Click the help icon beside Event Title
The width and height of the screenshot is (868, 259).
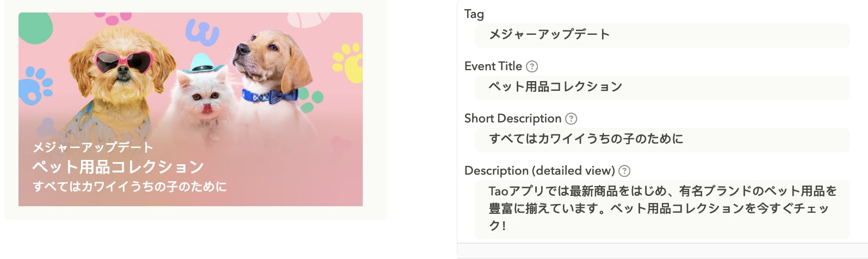pos(532,66)
